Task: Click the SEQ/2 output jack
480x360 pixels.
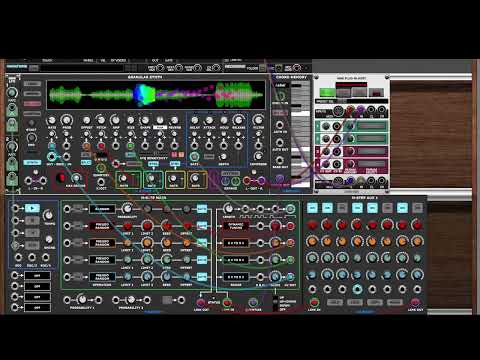Action: coord(32,257)
